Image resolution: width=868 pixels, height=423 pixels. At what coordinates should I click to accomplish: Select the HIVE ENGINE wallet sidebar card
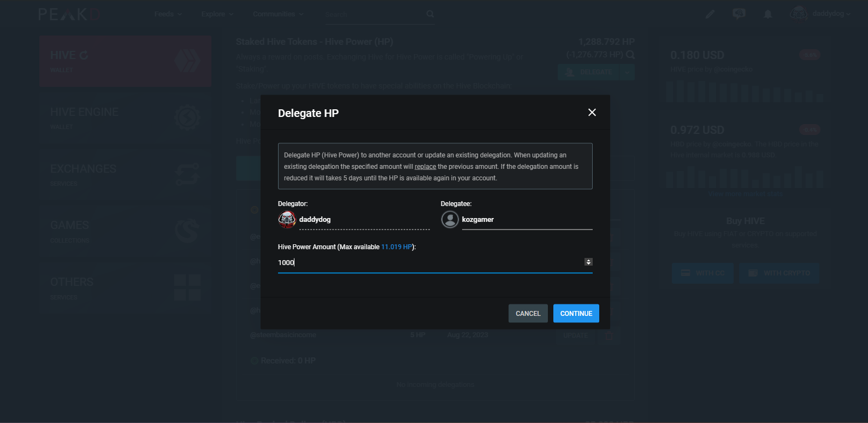125,118
